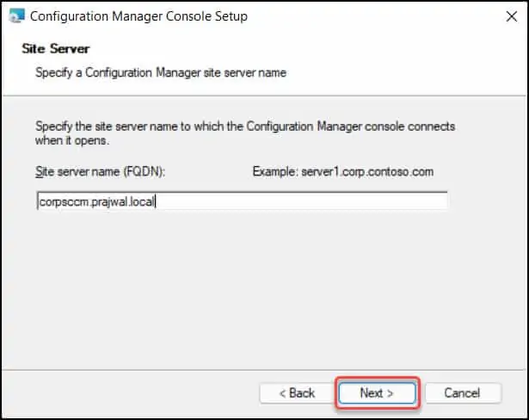529x420 pixels.
Task: Focus the Site server name input field
Action: pos(242,202)
